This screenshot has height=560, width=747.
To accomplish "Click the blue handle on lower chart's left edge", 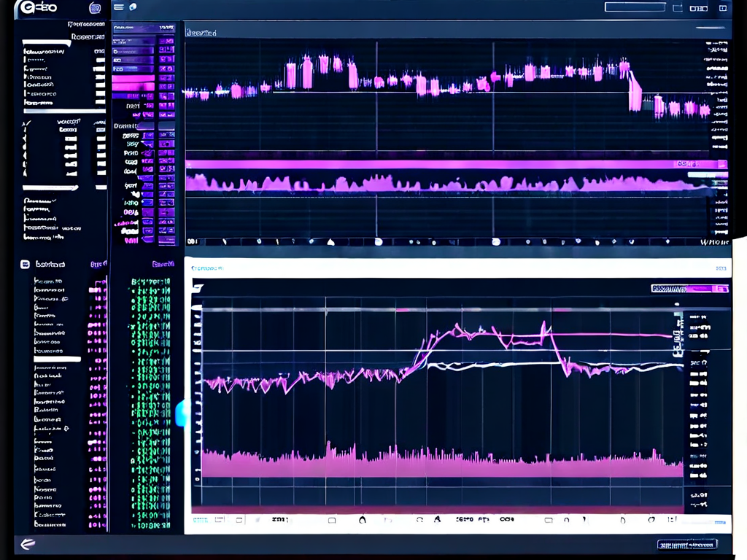I will 180,413.
